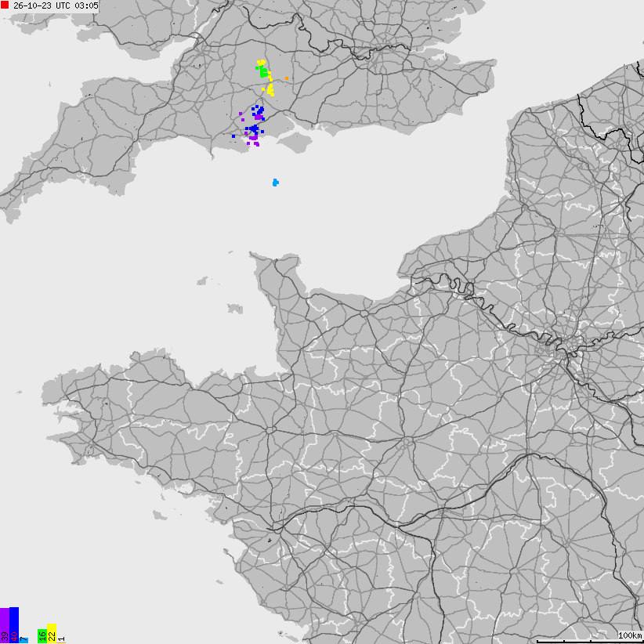Click the red square status indicator
The height and width of the screenshot is (644, 644).
(x=5, y=5)
